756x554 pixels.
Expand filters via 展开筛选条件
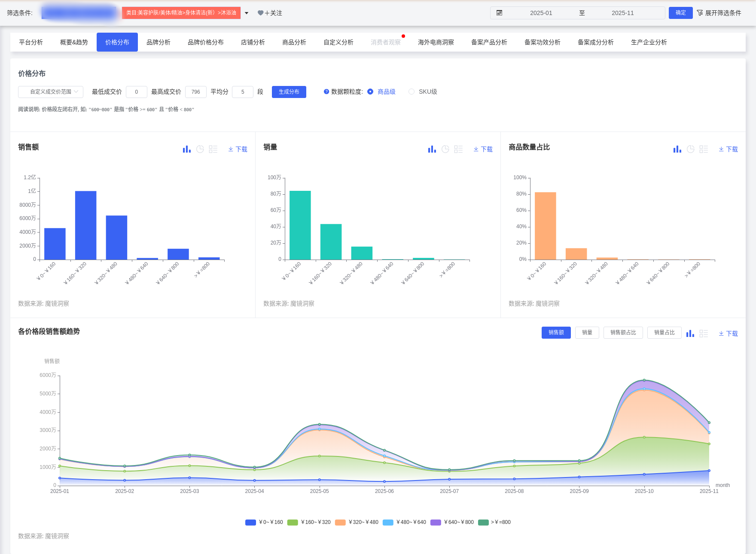719,13
